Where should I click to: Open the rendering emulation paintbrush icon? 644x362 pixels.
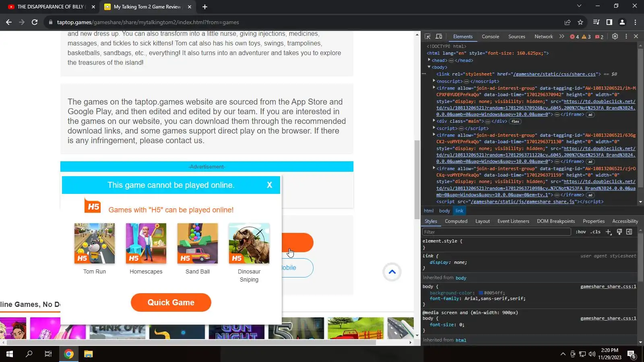coord(619,232)
